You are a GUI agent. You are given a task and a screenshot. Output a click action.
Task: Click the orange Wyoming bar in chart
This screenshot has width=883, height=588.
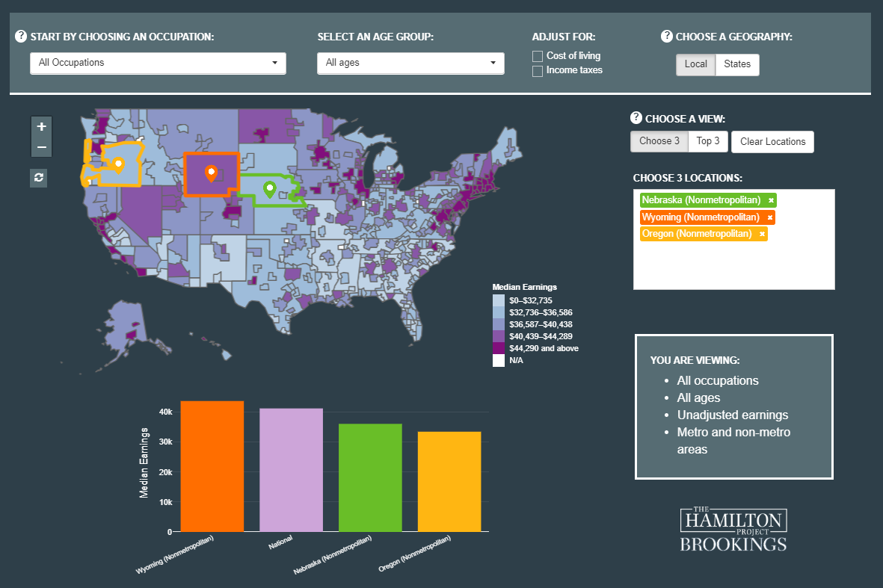(x=212, y=466)
